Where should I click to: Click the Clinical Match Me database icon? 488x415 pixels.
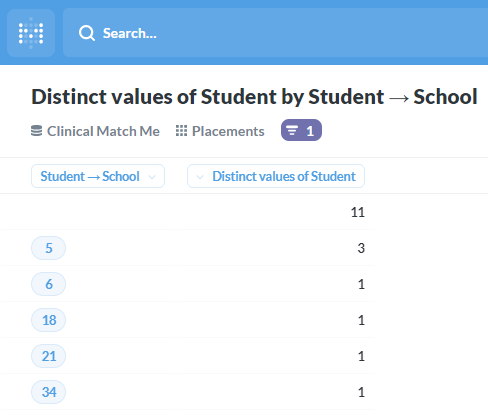pos(36,131)
